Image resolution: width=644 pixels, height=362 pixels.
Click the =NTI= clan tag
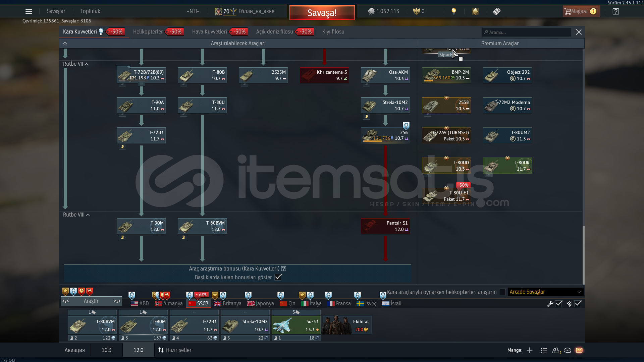pos(193,11)
